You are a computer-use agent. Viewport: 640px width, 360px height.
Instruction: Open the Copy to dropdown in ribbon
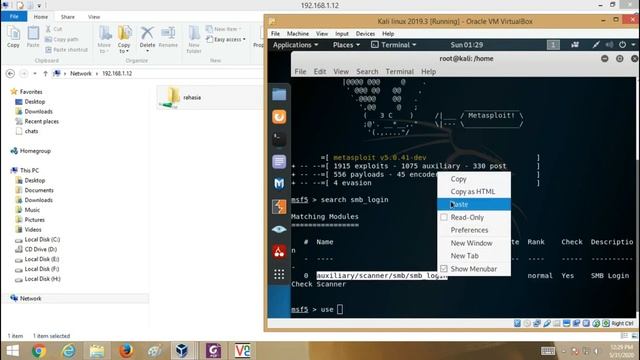(124, 39)
